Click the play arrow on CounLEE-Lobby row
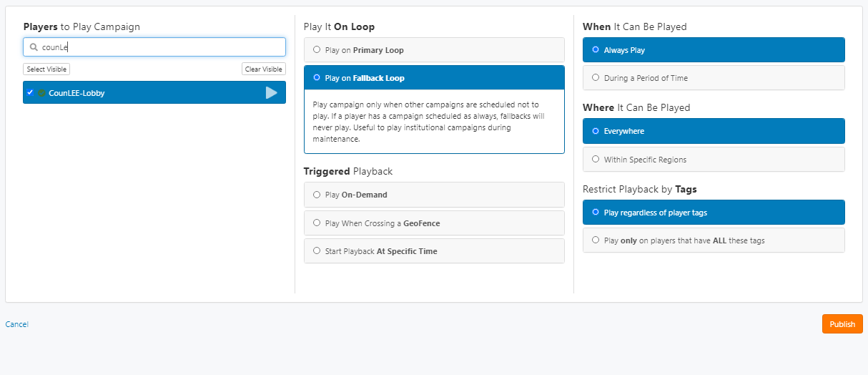 point(272,92)
